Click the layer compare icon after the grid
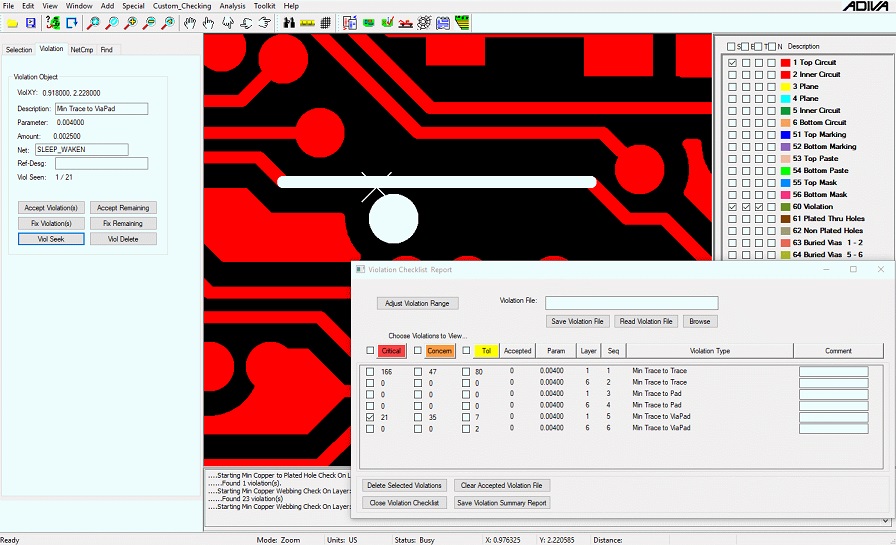Image resolution: width=896 pixels, height=545 pixels. [x=350, y=23]
